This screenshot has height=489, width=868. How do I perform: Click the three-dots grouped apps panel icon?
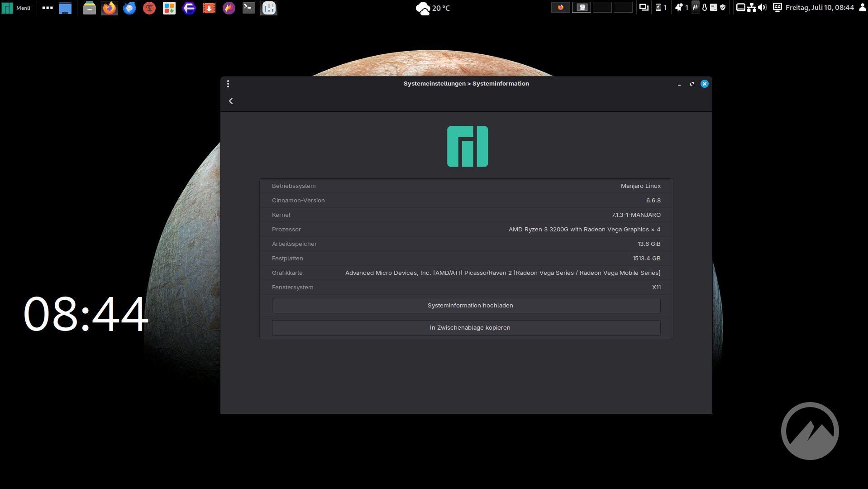(x=48, y=8)
